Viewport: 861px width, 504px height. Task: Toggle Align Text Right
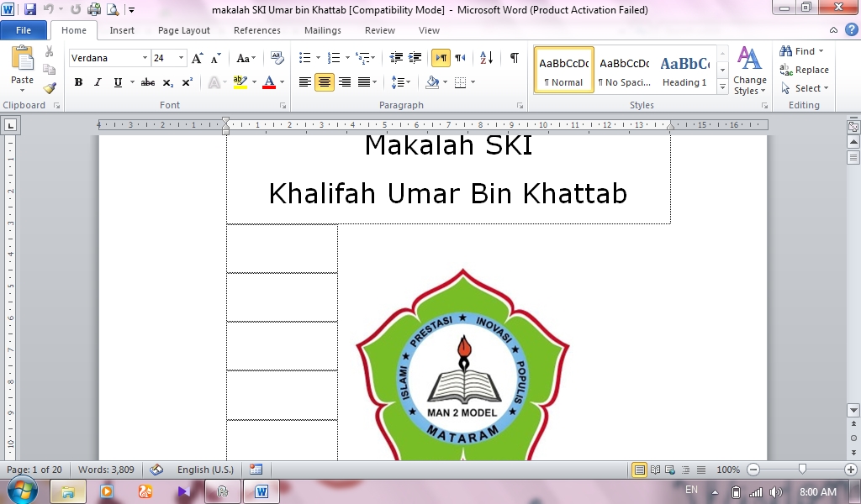coord(344,82)
